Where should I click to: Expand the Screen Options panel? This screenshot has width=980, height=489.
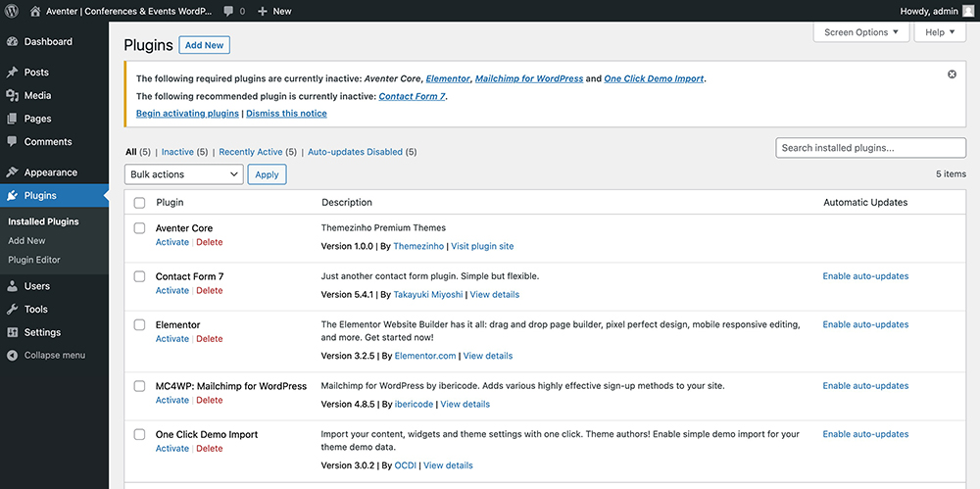[861, 32]
